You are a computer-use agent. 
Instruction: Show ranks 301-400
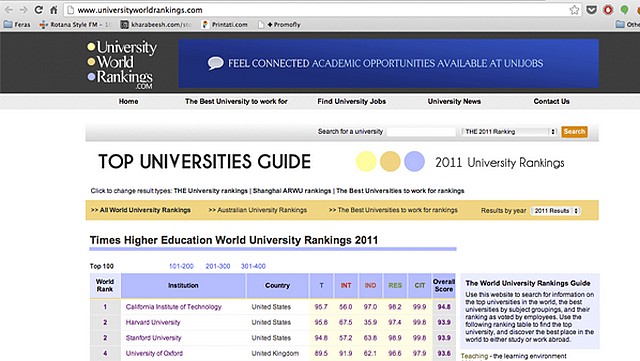click(x=253, y=266)
